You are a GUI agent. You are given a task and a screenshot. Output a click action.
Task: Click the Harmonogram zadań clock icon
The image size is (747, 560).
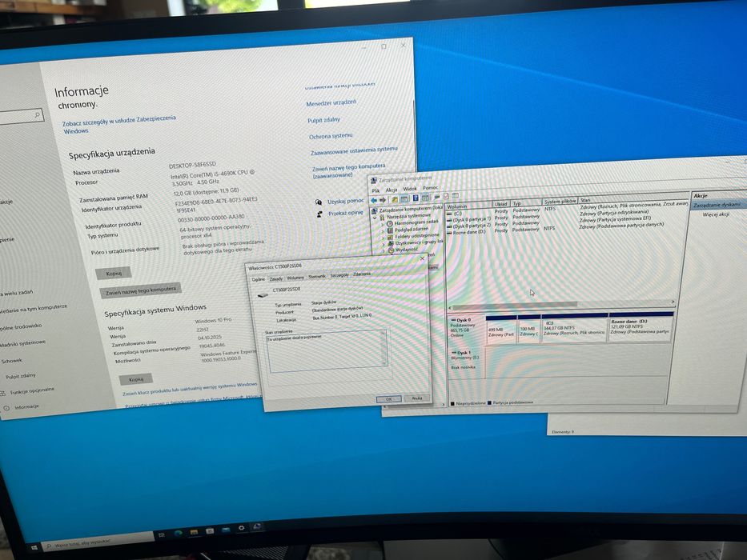pyautogui.click(x=390, y=223)
